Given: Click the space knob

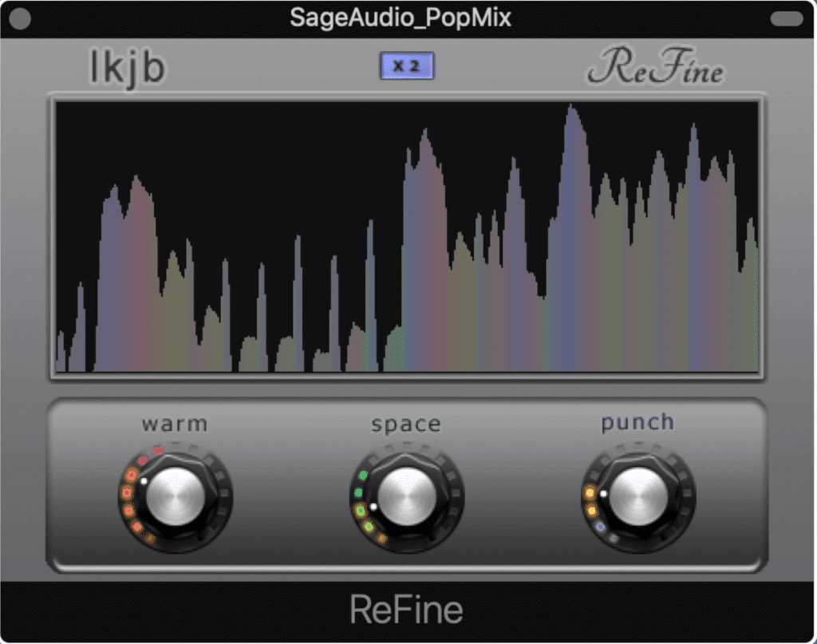Looking at the screenshot, I should 406,497.
